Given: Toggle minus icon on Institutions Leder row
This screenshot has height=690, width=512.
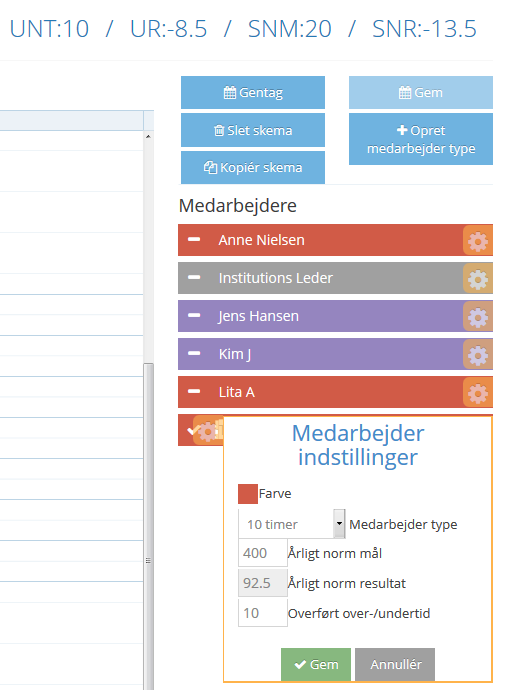Looking at the screenshot, I should [x=194, y=277].
